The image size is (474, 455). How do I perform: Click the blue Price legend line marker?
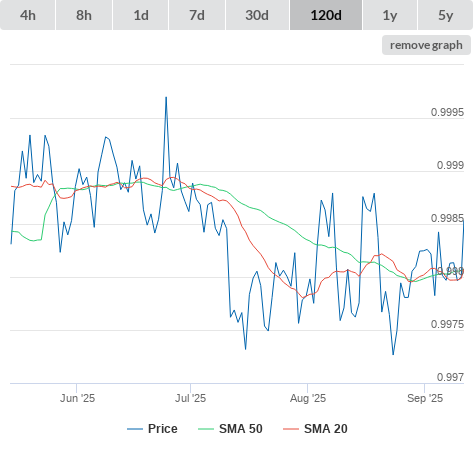135,429
